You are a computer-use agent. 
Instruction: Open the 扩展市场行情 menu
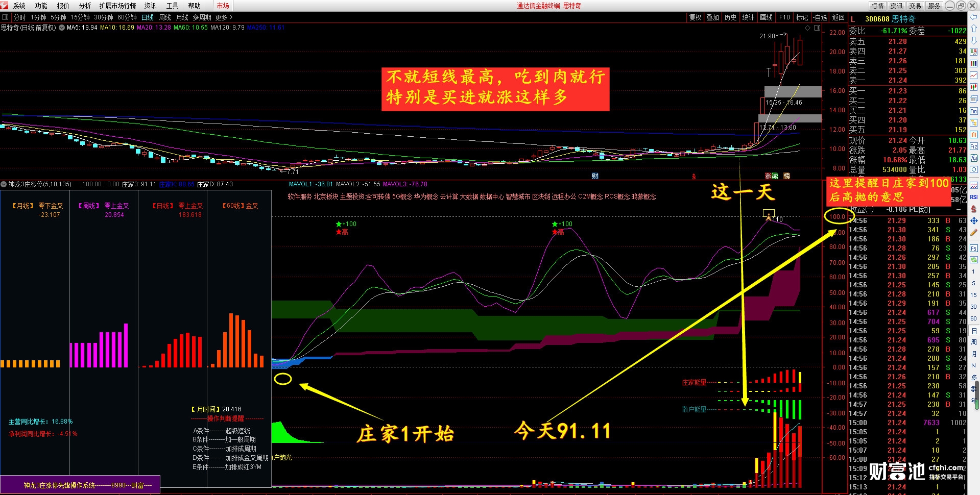pyautogui.click(x=118, y=6)
